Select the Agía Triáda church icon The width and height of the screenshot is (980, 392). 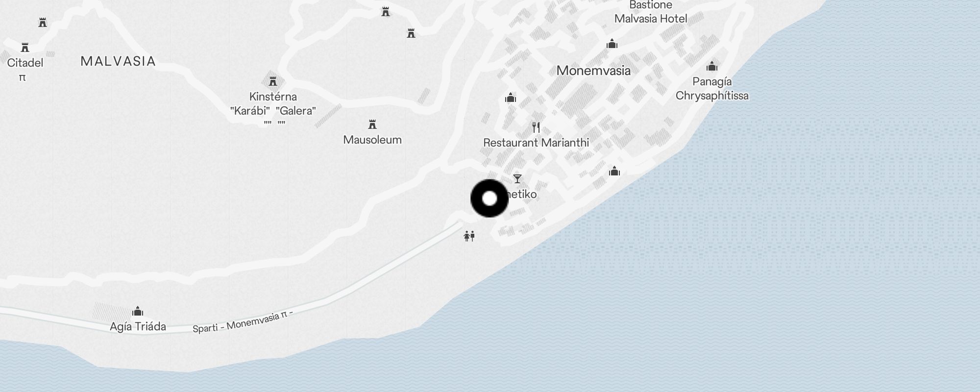(x=138, y=311)
